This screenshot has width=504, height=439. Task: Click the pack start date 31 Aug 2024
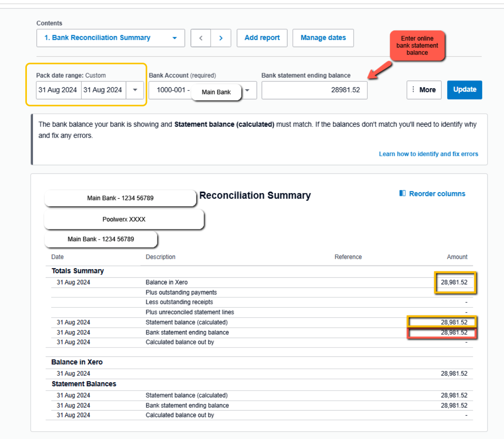[58, 90]
